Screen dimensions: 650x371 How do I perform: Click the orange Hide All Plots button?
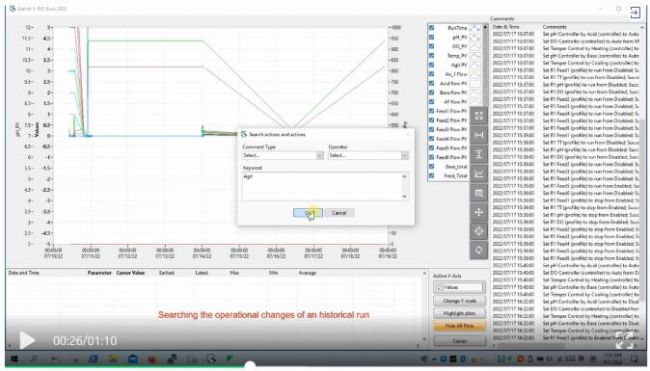pos(459,326)
